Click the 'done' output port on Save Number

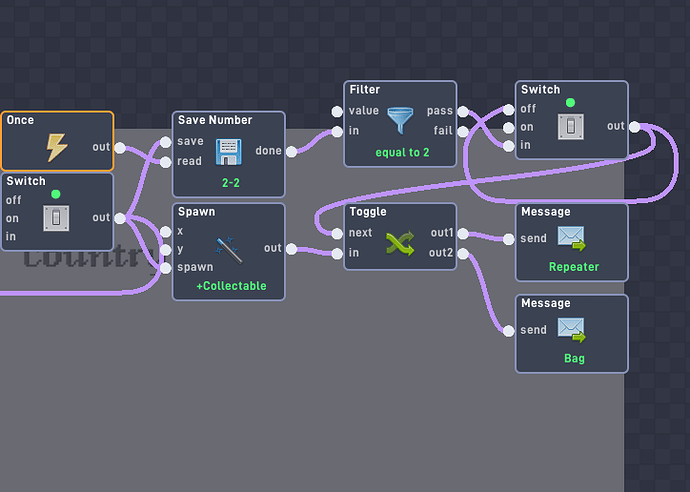[291, 152]
